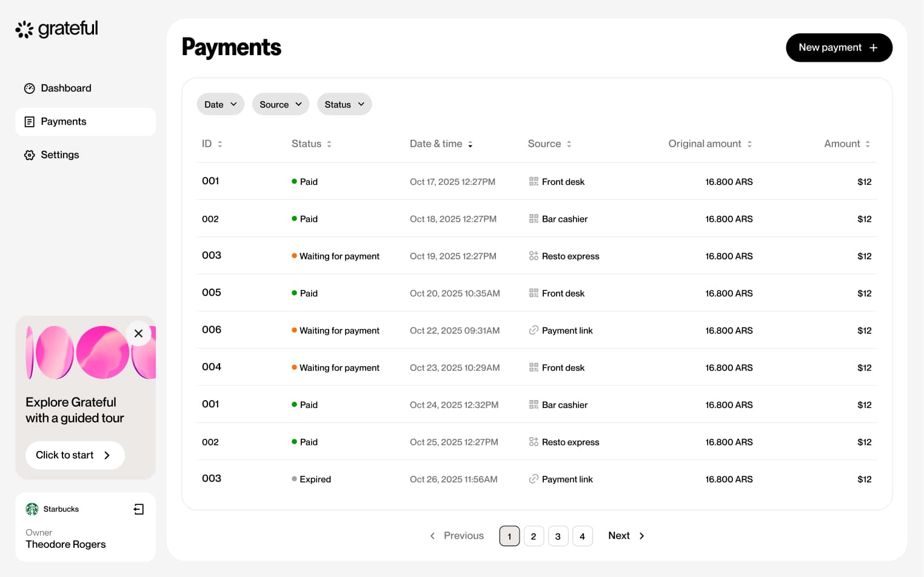Viewport: 924px width, 577px height.
Task: Open the Source filter dropdown
Action: pos(280,104)
